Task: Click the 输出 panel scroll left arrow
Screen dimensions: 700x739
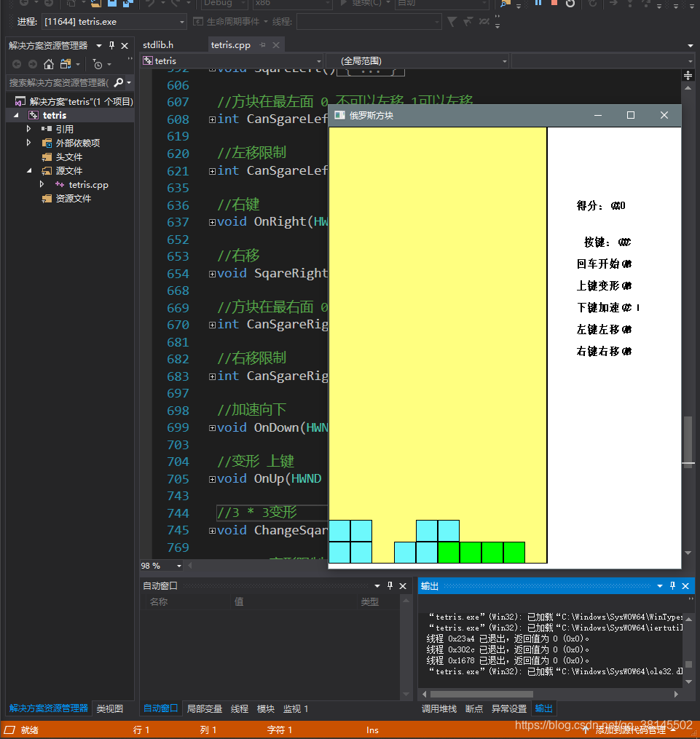Action: point(424,694)
